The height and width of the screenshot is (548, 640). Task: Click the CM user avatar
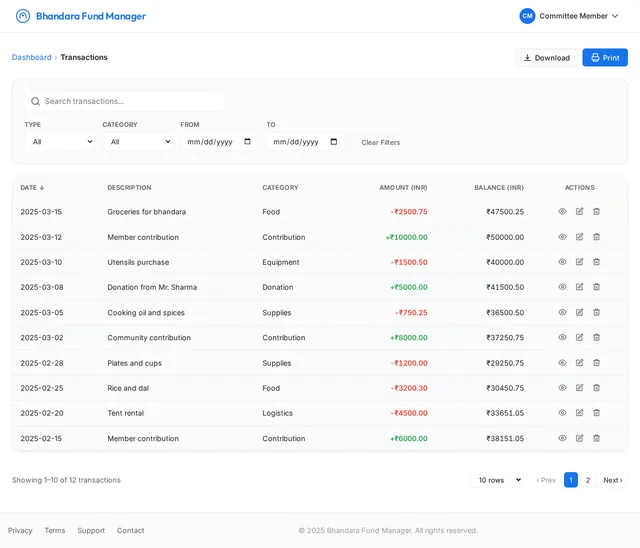tap(527, 16)
